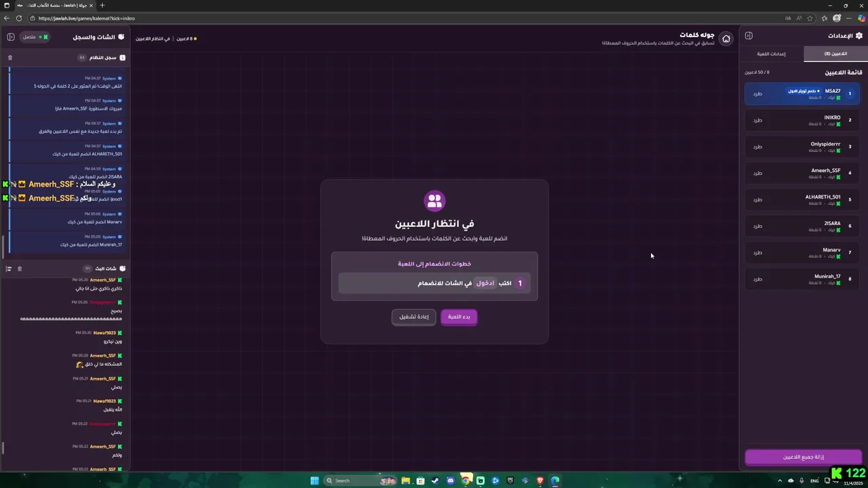Image resolution: width=868 pixels, height=488 pixels.
Task: Kick player Onlyspiderrr with the طرد button
Action: tap(757, 146)
